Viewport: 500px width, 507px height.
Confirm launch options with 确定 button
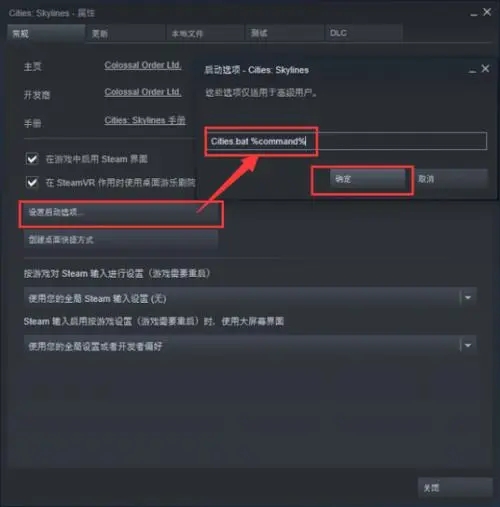click(x=367, y=179)
